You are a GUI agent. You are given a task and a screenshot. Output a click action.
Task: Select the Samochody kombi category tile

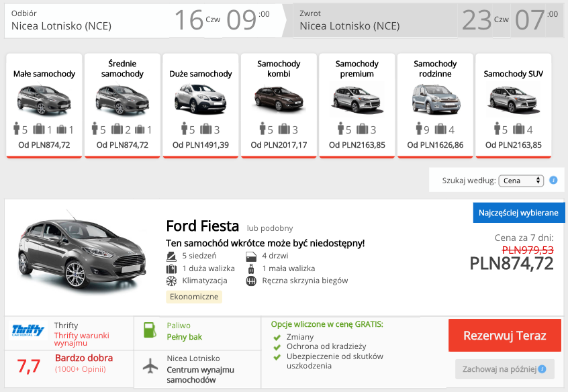pos(279,105)
